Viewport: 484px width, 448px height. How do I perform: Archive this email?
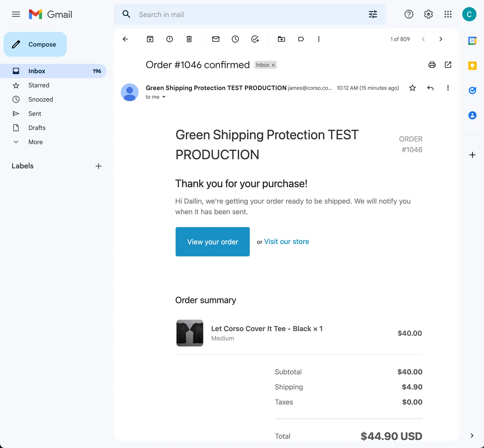pyautogui.click(x=150, y=39)
